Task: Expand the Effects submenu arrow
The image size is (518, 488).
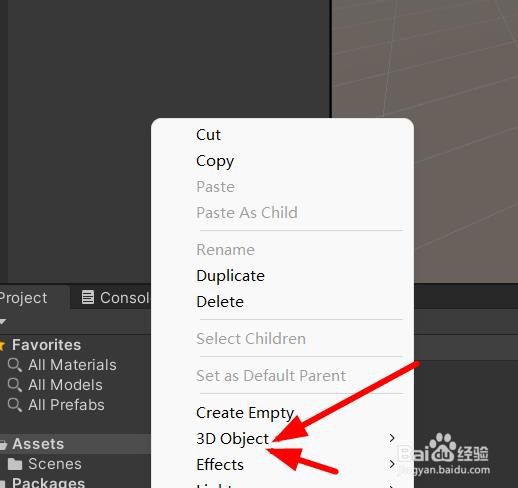Action: [392, 464]
